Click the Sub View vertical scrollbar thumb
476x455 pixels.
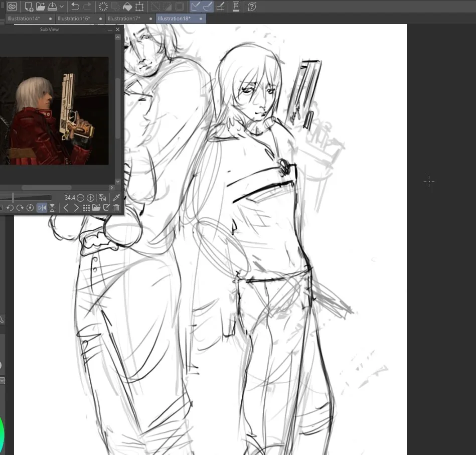point(118,108)
